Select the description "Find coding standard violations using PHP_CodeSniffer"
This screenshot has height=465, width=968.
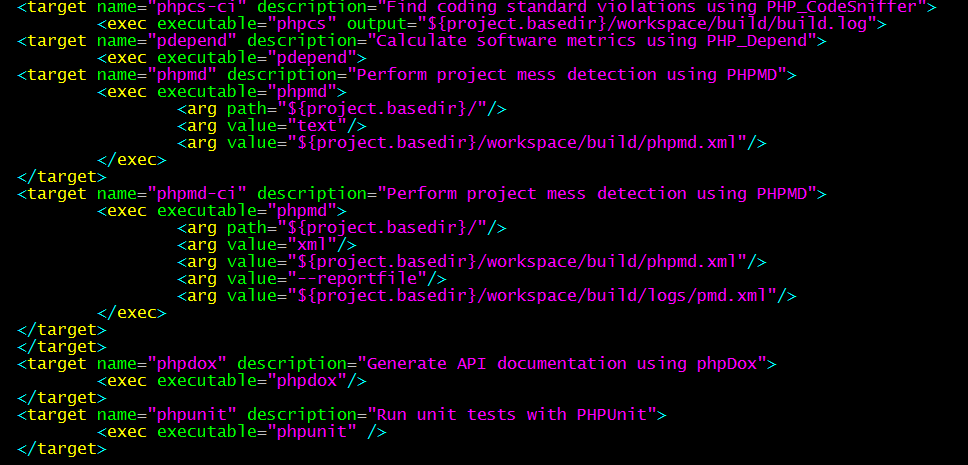(652, 8)
